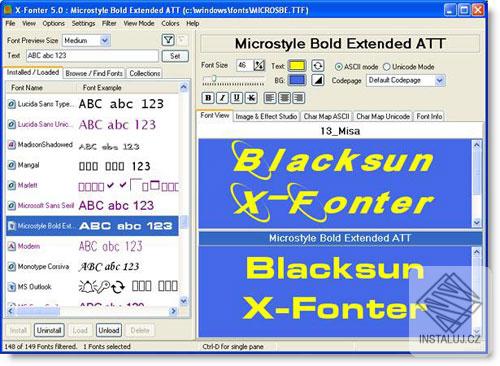
Task: Click the Marlett font icon
Action: pos(12,185)
